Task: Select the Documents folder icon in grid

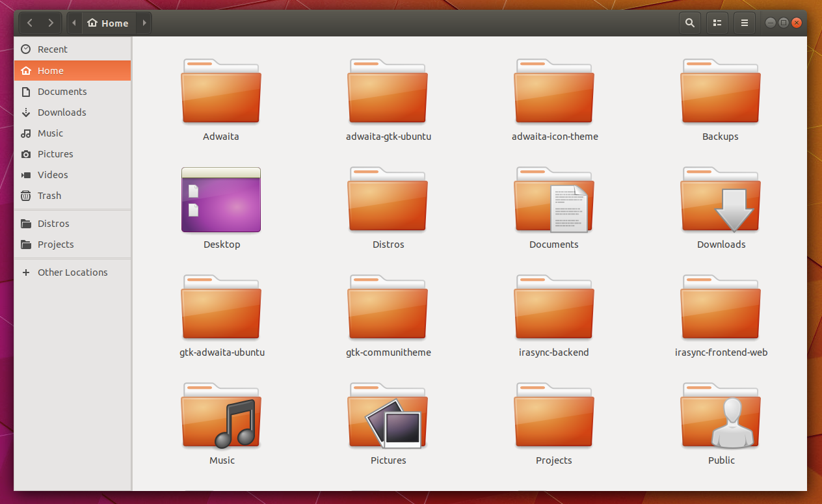Action: 554,199
